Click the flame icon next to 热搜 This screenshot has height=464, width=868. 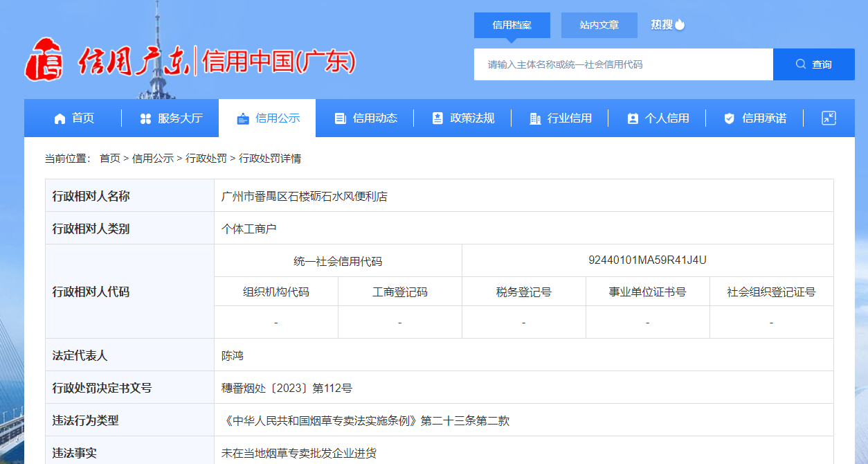pos(680,24)
